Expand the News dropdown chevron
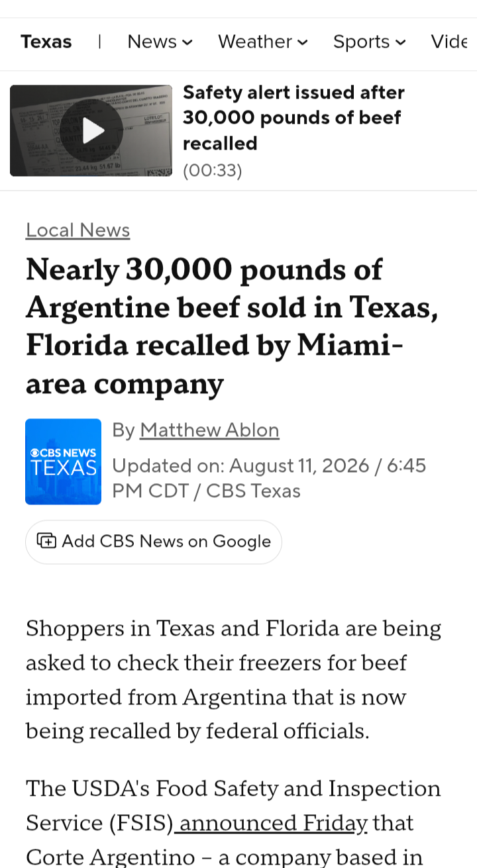 187,42
